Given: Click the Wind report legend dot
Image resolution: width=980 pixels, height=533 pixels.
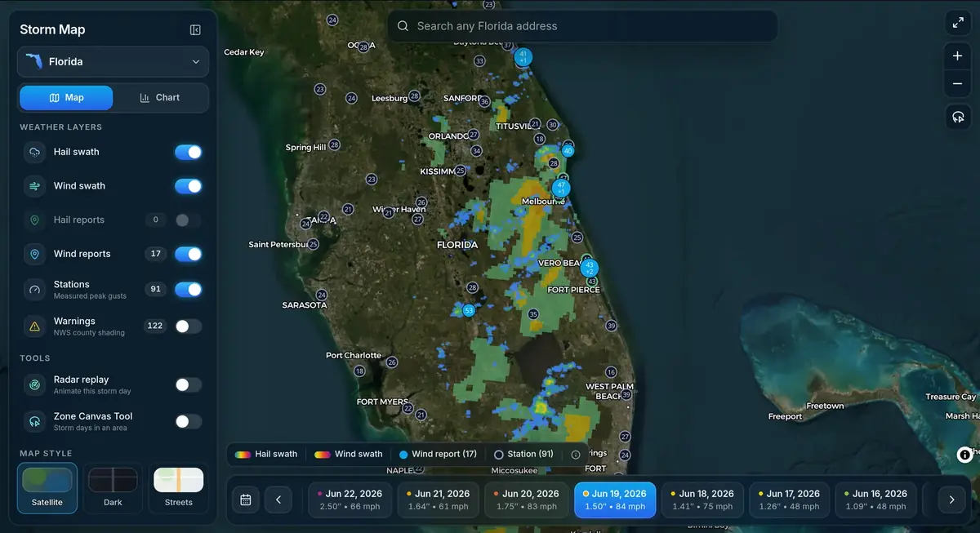Looking at the screenshot, I should [403, 455].
